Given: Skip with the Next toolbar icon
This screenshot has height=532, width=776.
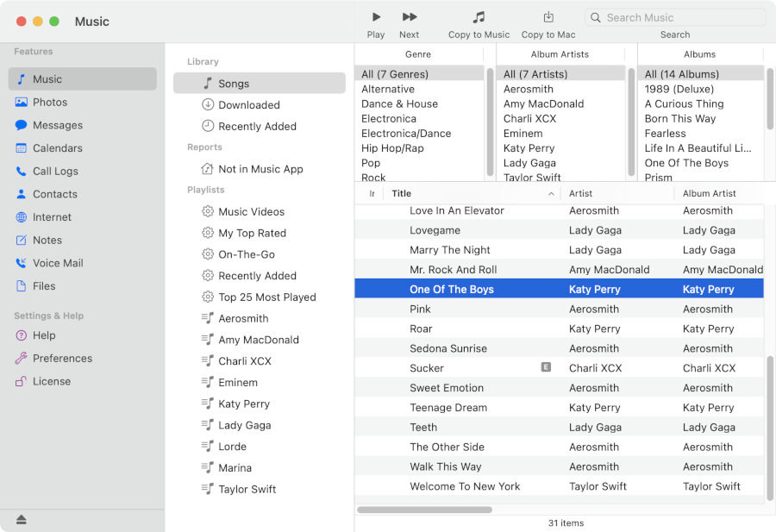Looking at the screenshot, I should coord(410,17).
